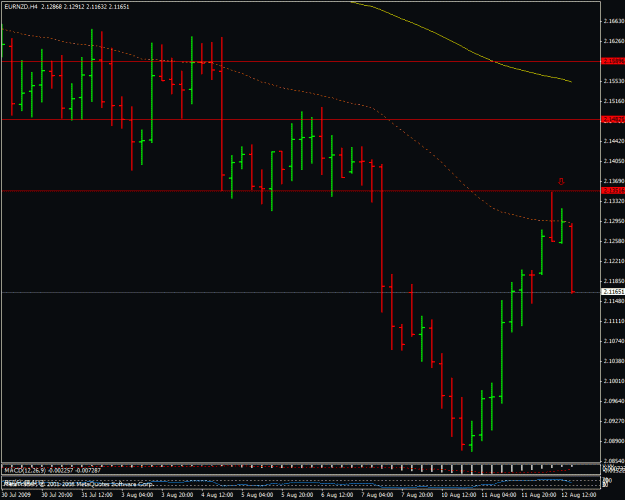Screen dimensions: 625x500
Task: Select the top red price level label on the axis
Action: coord(613,61)
